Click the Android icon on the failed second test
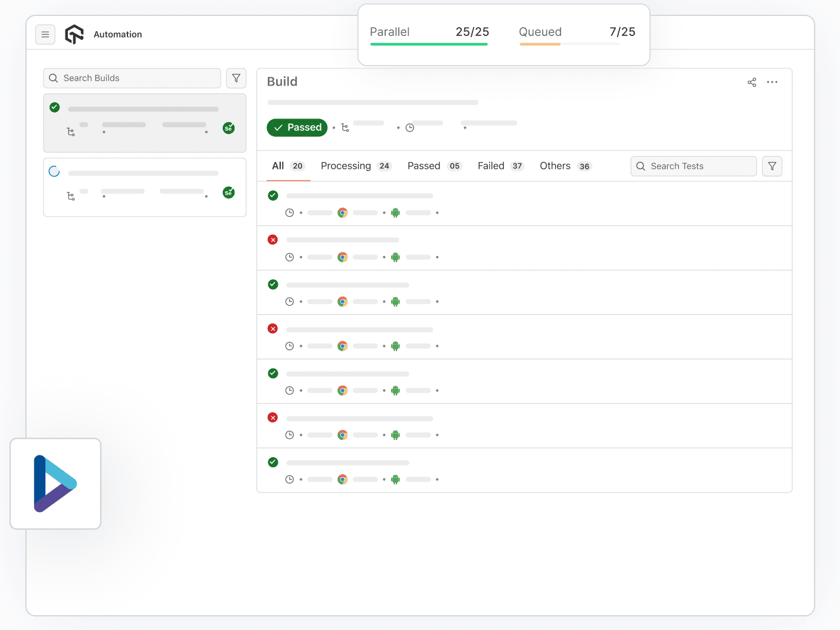The height and width of the screenshot is (630, 840). coord(395,257)
